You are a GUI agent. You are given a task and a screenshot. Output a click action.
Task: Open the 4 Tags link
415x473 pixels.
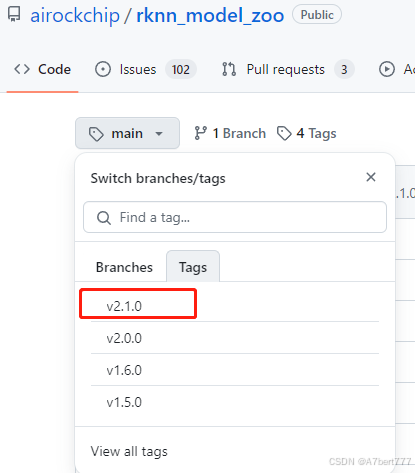tap(307, 133)
